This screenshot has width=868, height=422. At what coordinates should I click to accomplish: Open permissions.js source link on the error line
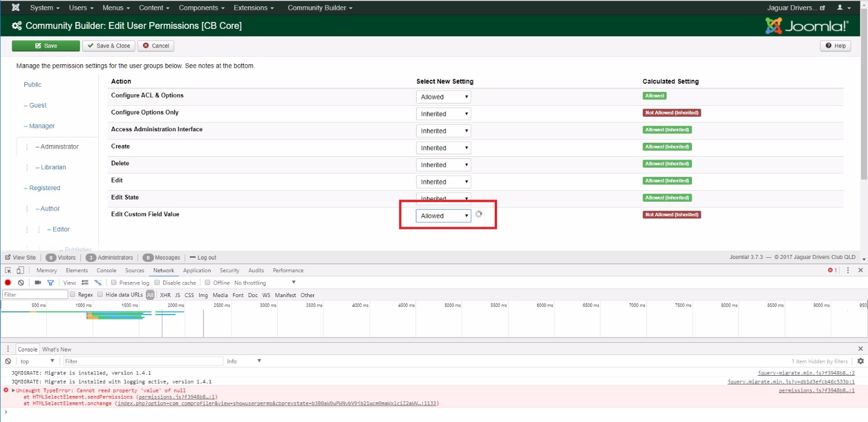click(816, 390)
